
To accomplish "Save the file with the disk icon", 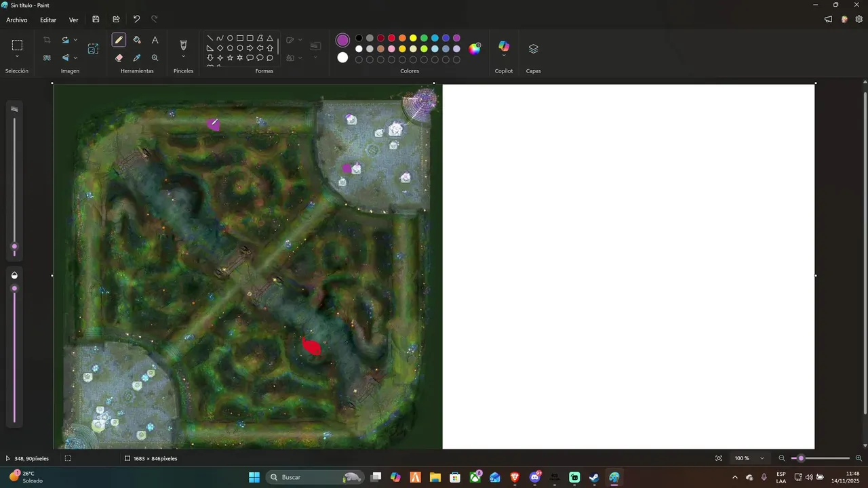I will pos(96,20).
